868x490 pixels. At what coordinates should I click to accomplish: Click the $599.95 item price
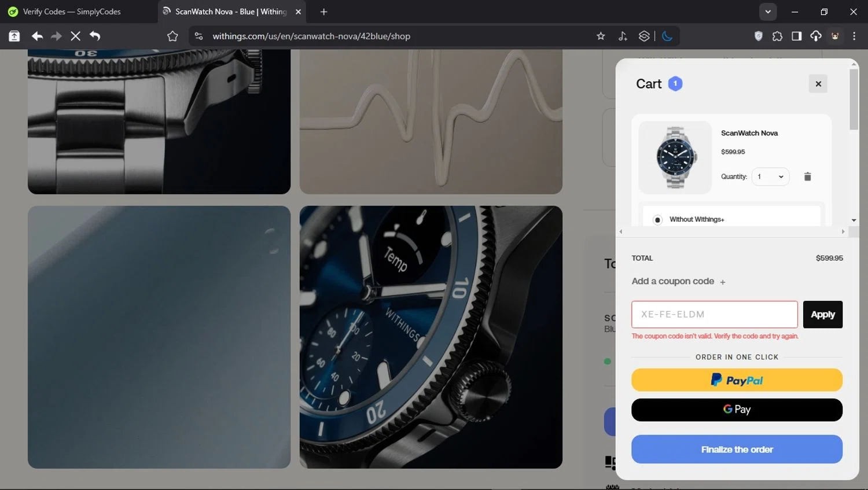coord(733,152)
